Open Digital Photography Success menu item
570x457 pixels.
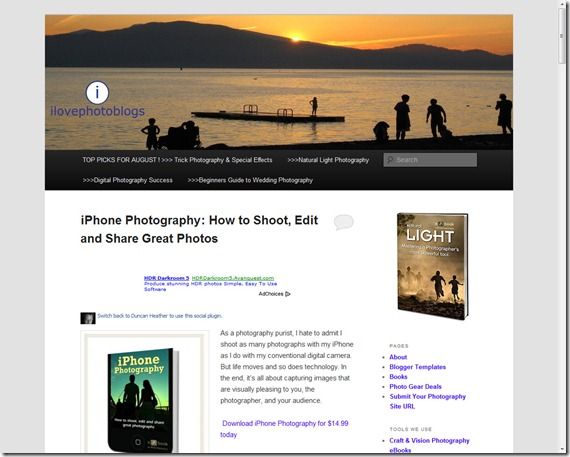click(128, 180)
